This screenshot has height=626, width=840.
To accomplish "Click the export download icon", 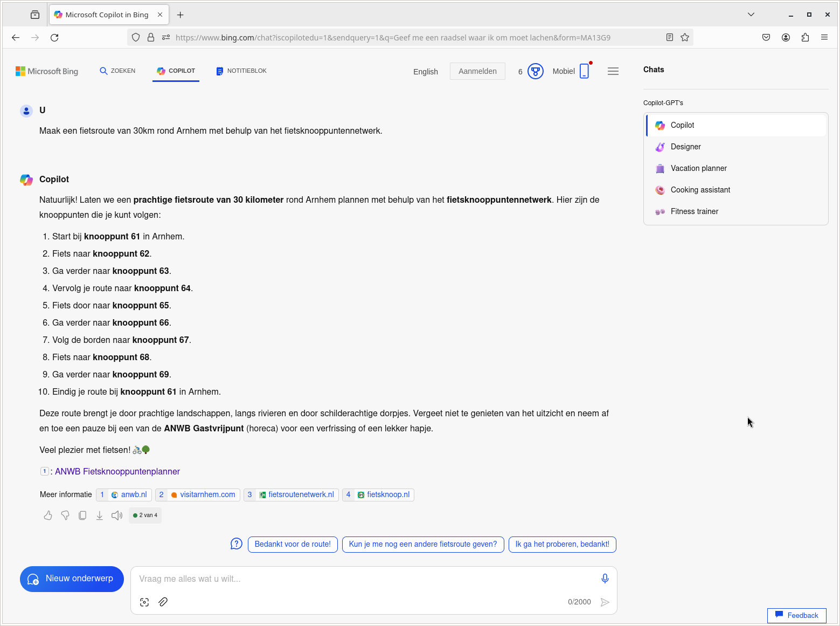I will point(100,515).
